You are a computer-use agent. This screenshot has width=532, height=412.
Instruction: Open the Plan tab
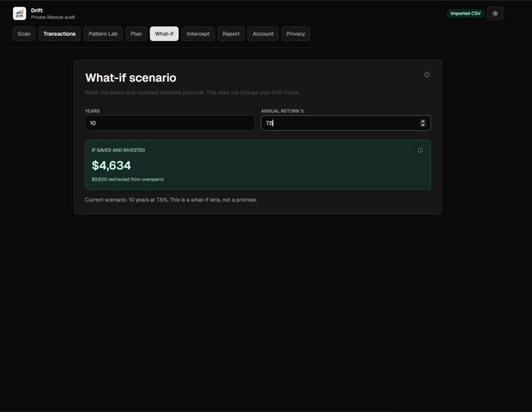pos(136,34)
